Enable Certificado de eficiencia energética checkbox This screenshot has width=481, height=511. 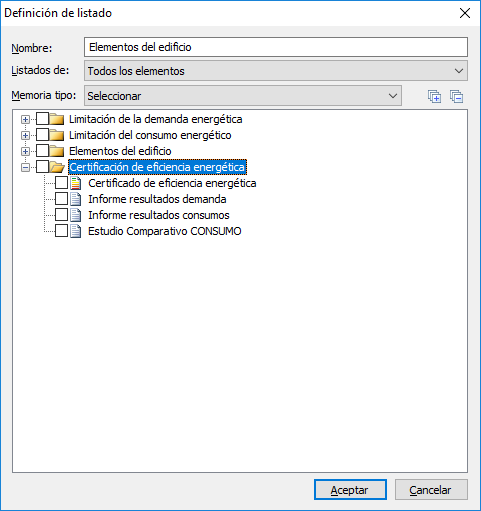pos(62,183)
